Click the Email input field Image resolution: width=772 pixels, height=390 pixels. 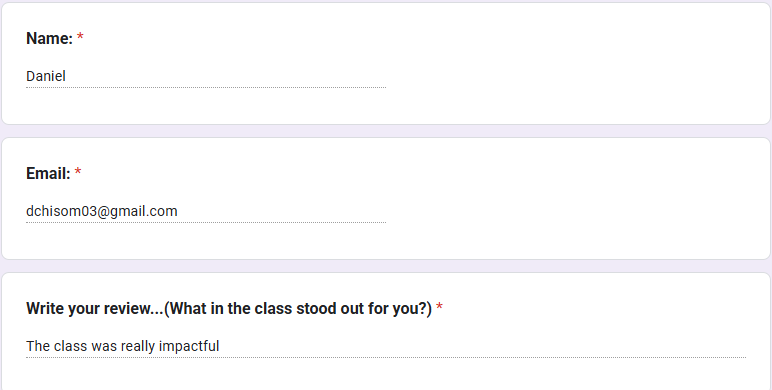click(206, 211)
